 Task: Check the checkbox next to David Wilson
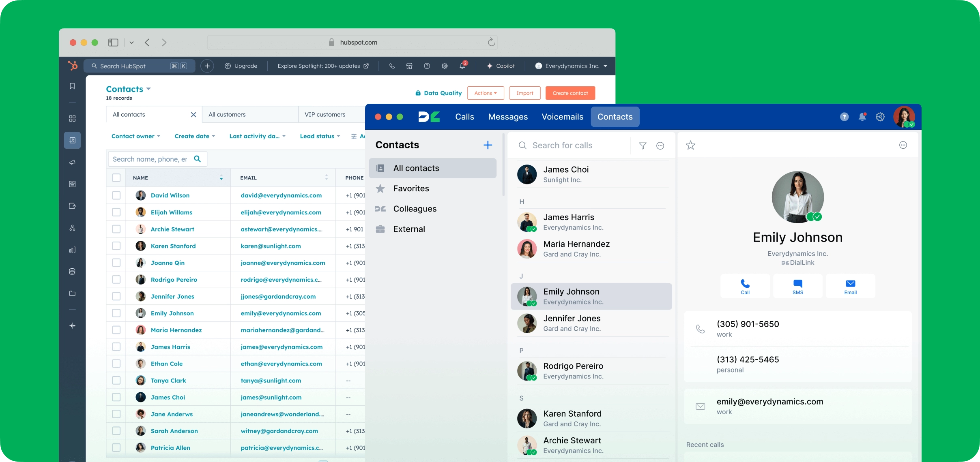click(116, 195)
